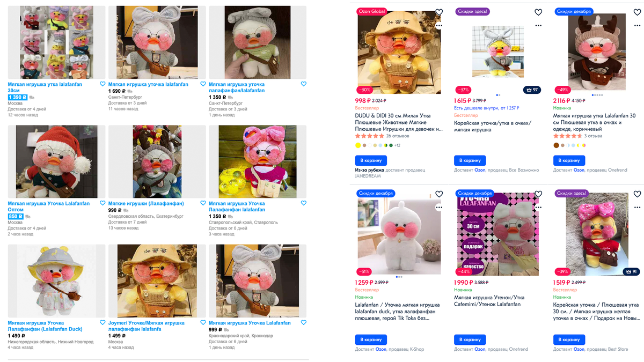The width and height of the screenshot is (644, 362).
Task: Toggle favorite for 1 390 ₽ Moscow listing
Action: click(103, 84)
